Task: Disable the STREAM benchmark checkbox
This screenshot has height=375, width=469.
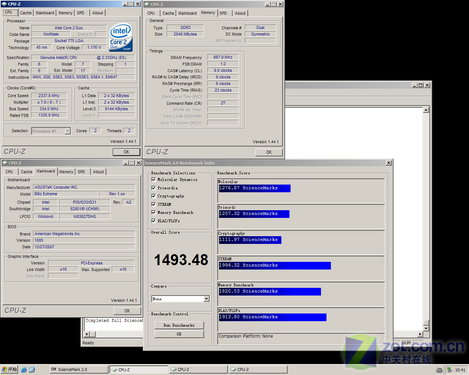Action: coord(153,204)
